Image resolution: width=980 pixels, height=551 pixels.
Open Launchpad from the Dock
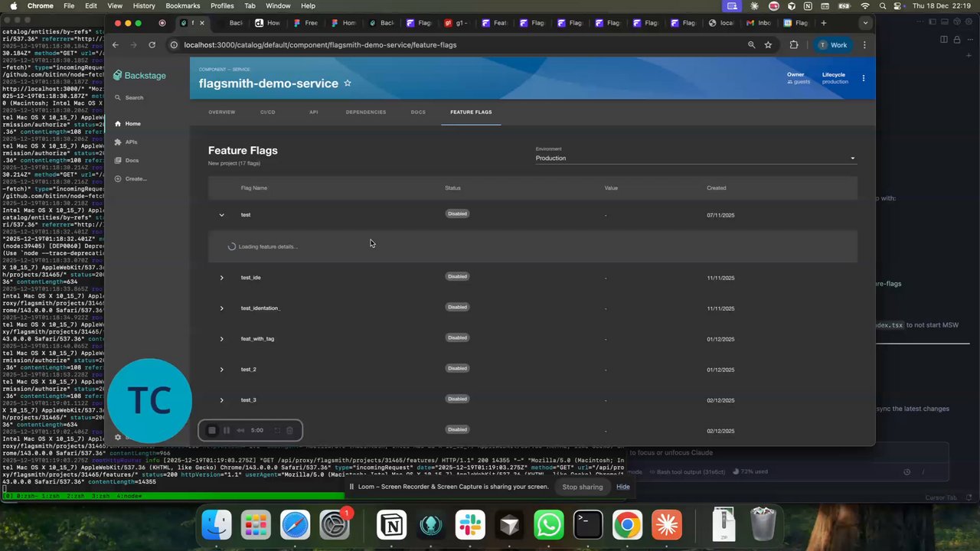point(256,525)
